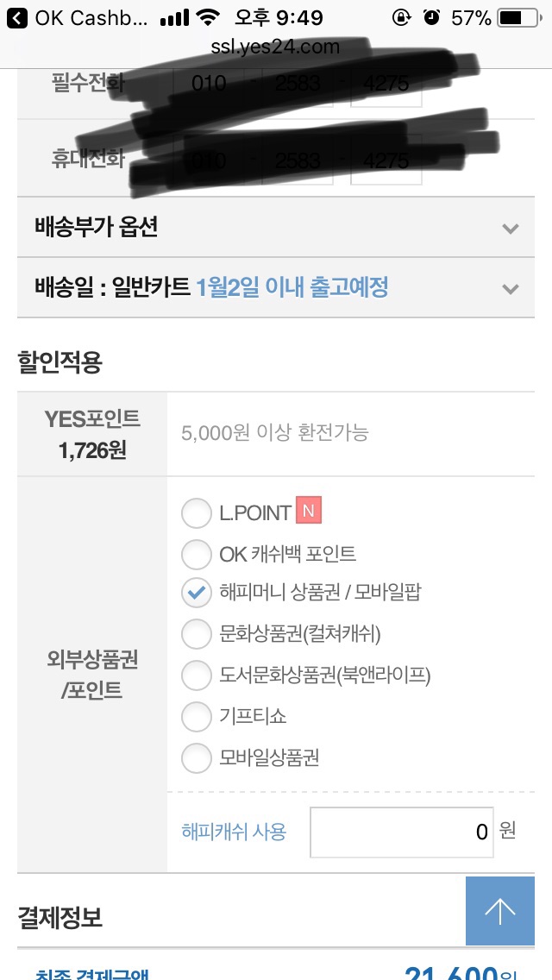Tap the scroll-to-top arrow button
Screen dimensions: 552x980
[499, 911]
